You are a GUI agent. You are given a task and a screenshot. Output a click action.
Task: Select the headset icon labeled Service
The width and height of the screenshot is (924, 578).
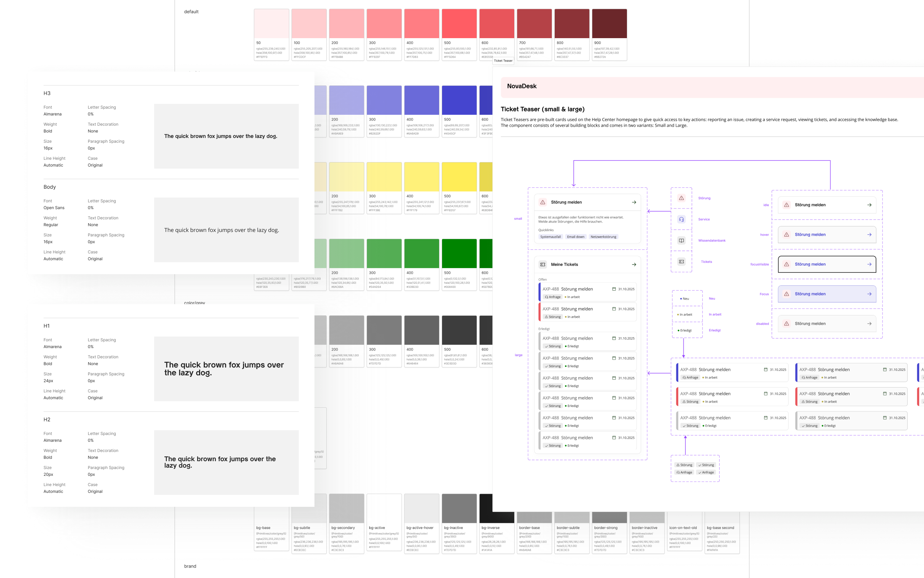[681, 219]
